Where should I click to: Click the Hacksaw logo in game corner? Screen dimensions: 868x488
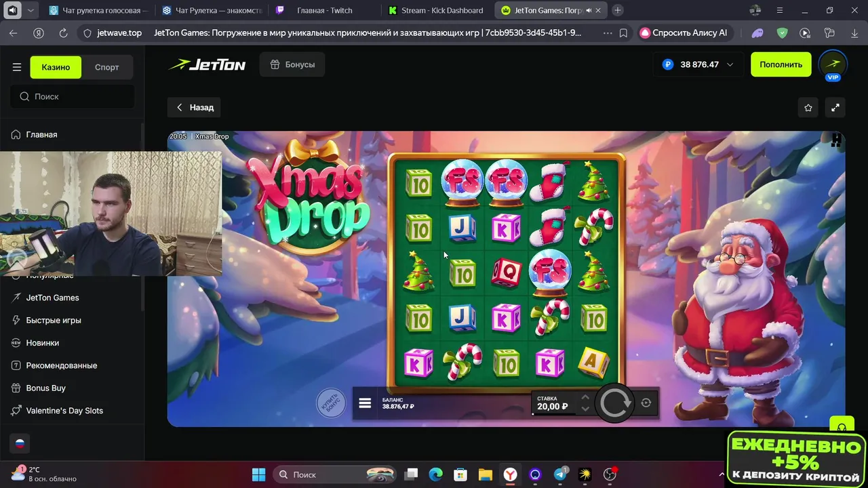[x=836, y=140]
